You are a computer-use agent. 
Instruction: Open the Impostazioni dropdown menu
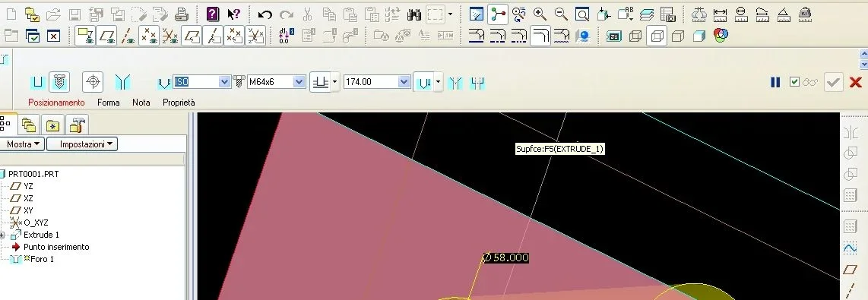tap(82, 144)
